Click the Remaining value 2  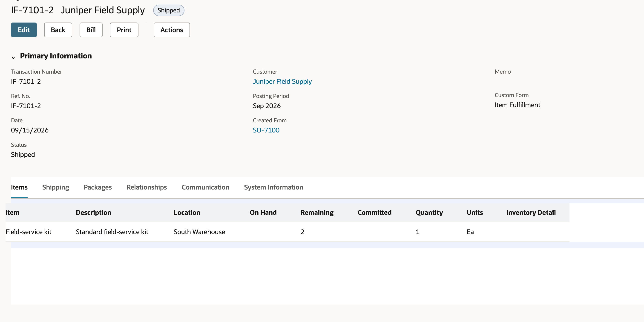point(302,232)
